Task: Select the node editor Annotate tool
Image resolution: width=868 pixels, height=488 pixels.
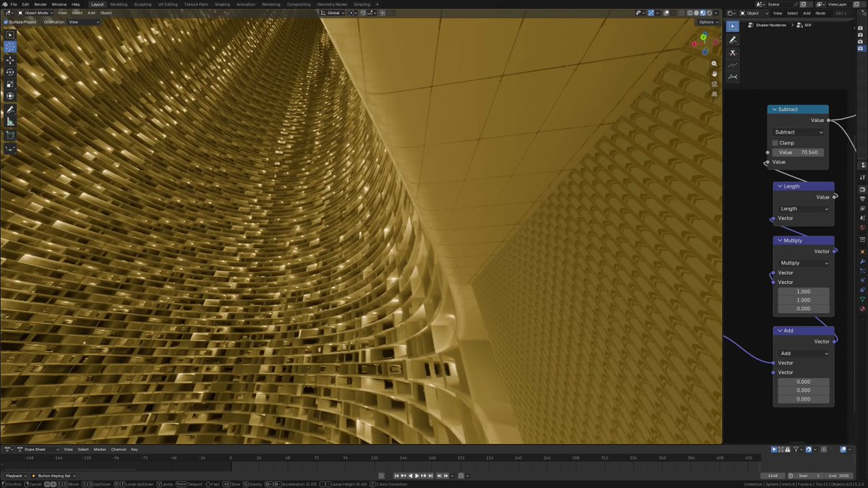Action: coord(733,40)
